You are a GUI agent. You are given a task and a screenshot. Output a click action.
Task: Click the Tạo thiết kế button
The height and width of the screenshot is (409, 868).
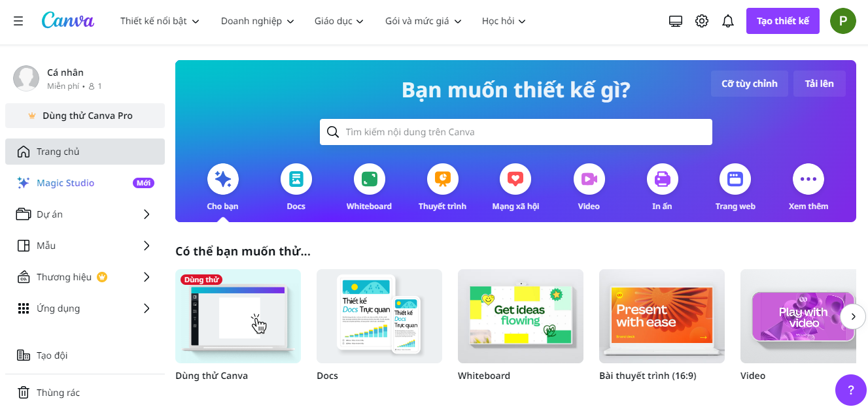(783, 21)
